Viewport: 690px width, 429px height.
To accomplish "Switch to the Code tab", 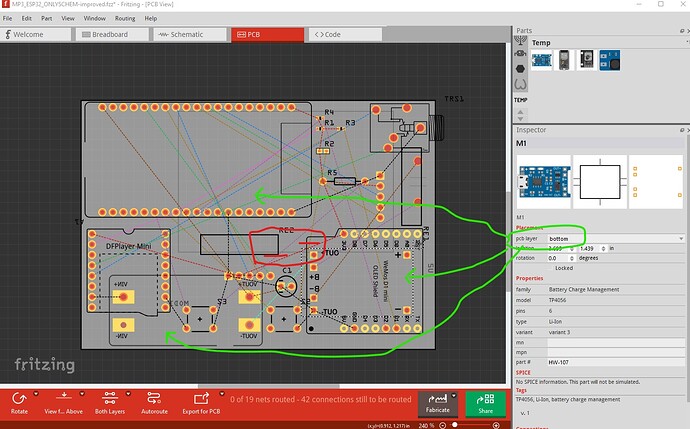I will click(345, 34).
